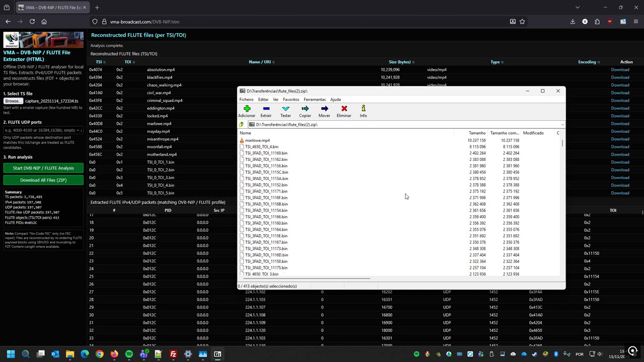Open Firefox application hamburger menu

pyautogui.click(x=636, y=22)
